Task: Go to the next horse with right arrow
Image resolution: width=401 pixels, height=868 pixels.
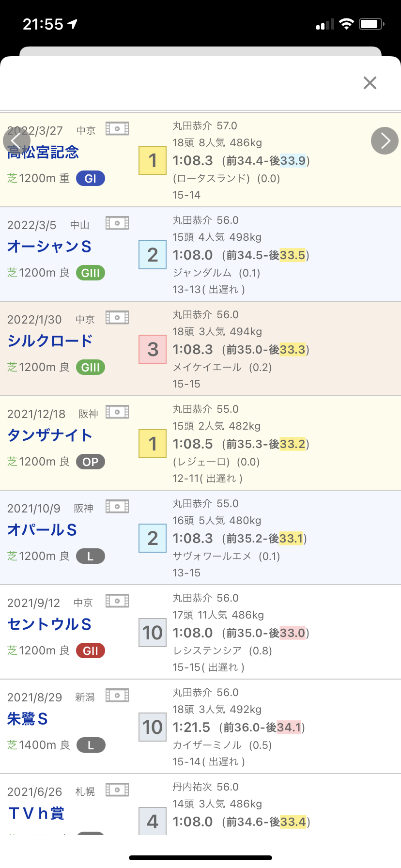Action: (x=385, y=140)
